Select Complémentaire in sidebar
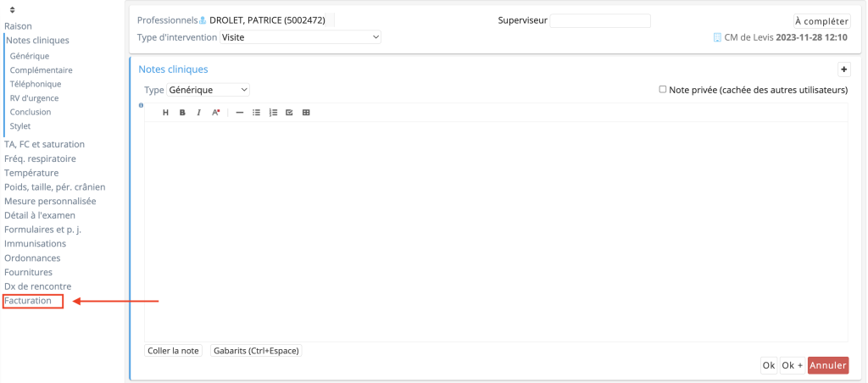This screenshot has height=383, width=868. (x=41, y=70)
